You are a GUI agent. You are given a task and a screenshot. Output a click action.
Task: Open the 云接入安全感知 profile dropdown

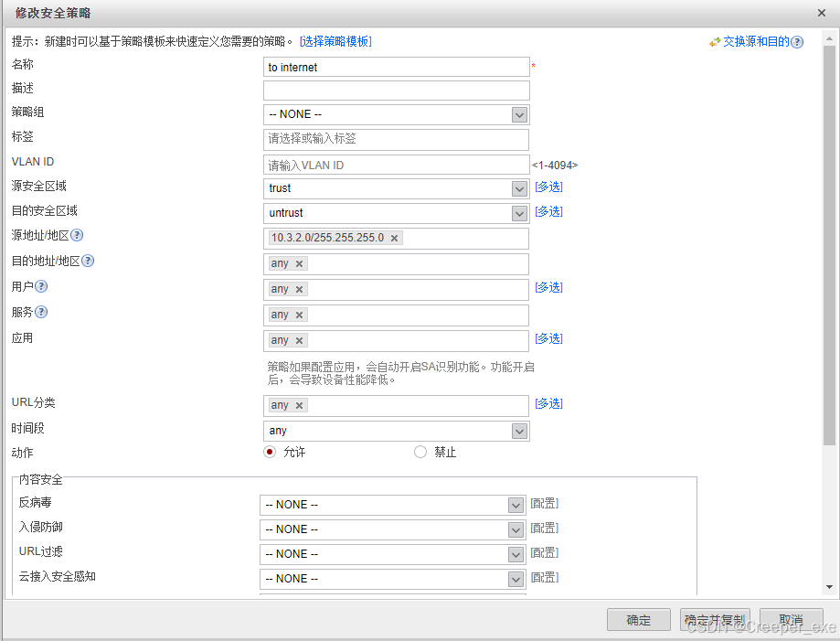point(516,579)
